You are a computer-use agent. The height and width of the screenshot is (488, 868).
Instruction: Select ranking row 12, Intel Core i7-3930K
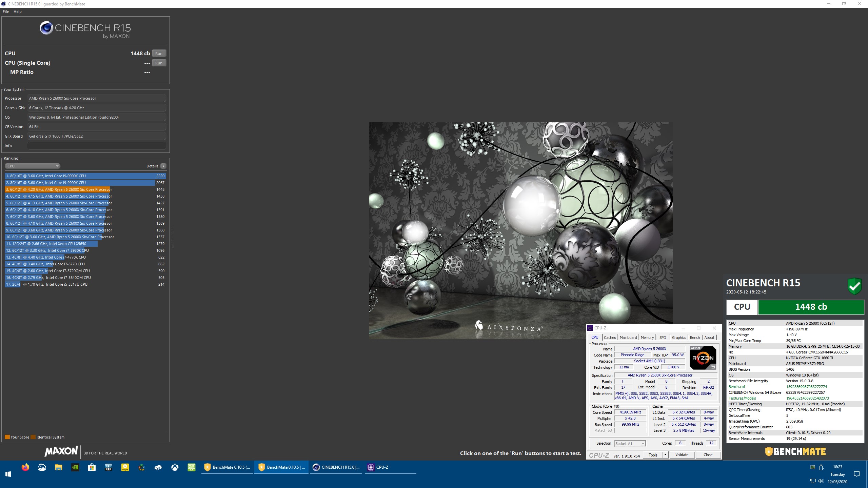[x=85, y=250]
